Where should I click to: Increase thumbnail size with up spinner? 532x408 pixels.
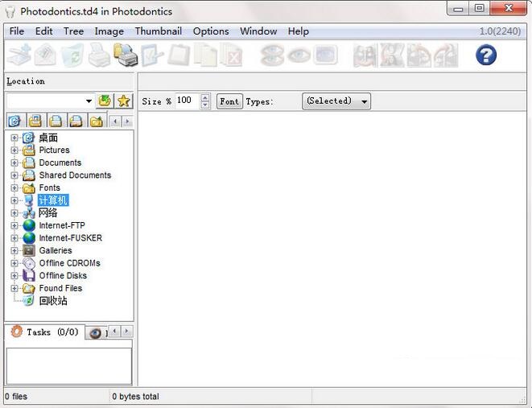205,97
